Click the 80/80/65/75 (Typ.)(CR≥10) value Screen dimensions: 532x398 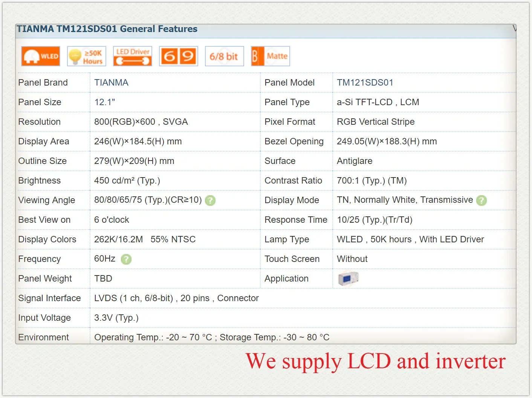148,200
